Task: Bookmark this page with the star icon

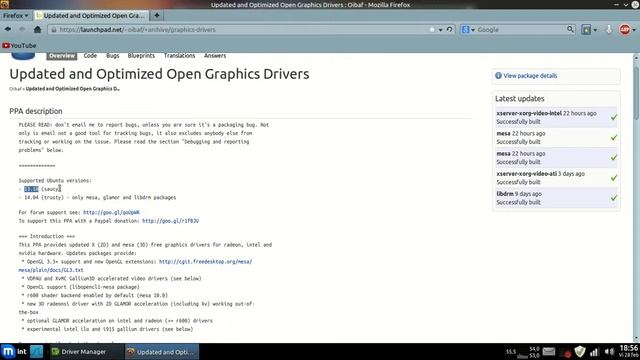Action: coord(432,29)
